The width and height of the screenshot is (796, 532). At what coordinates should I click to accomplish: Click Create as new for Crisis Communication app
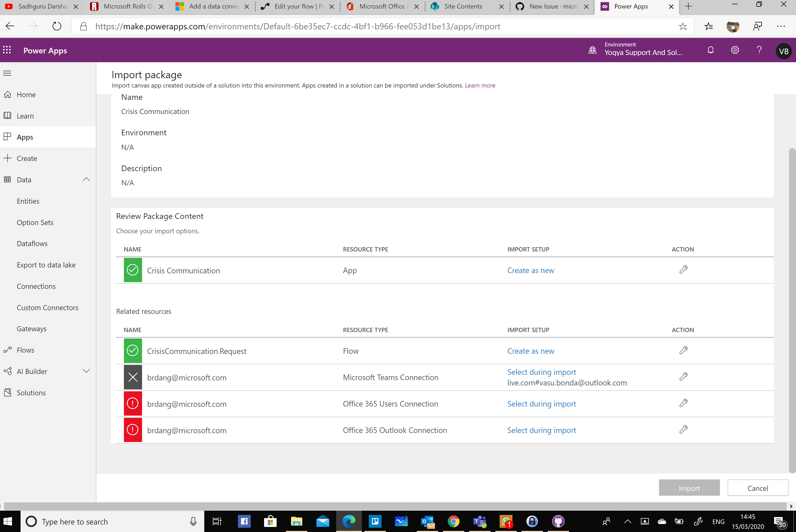(531, 270)
